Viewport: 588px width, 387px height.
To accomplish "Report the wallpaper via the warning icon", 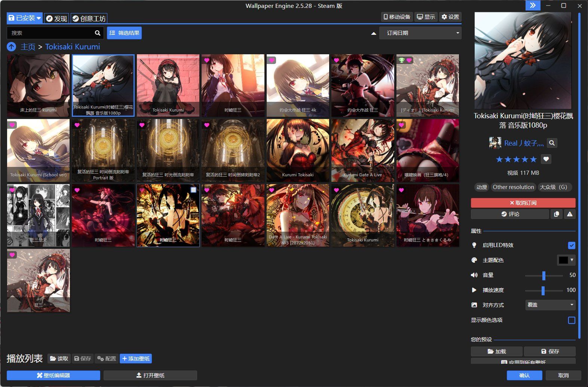I will click(570, 214).
